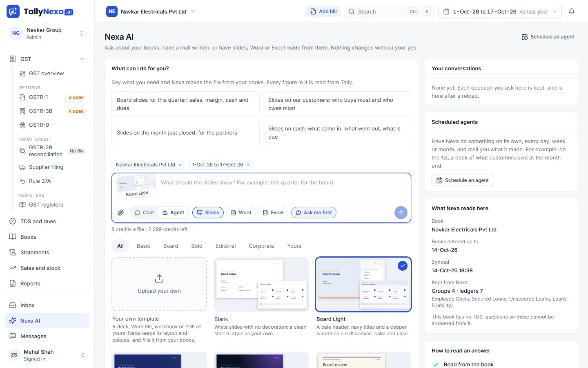This screenshot has height=368, width=588.
Task: Click the Add bill button
Action: 323,11
